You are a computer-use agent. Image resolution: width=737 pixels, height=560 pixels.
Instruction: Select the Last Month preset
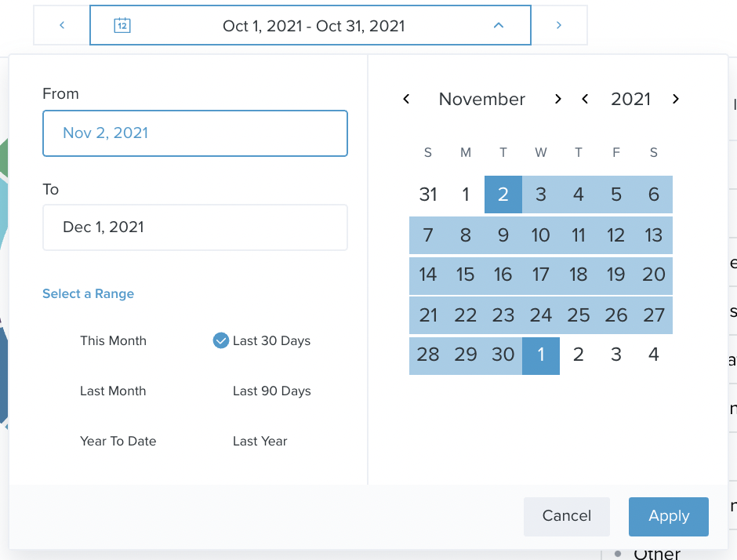coord(113,391)
